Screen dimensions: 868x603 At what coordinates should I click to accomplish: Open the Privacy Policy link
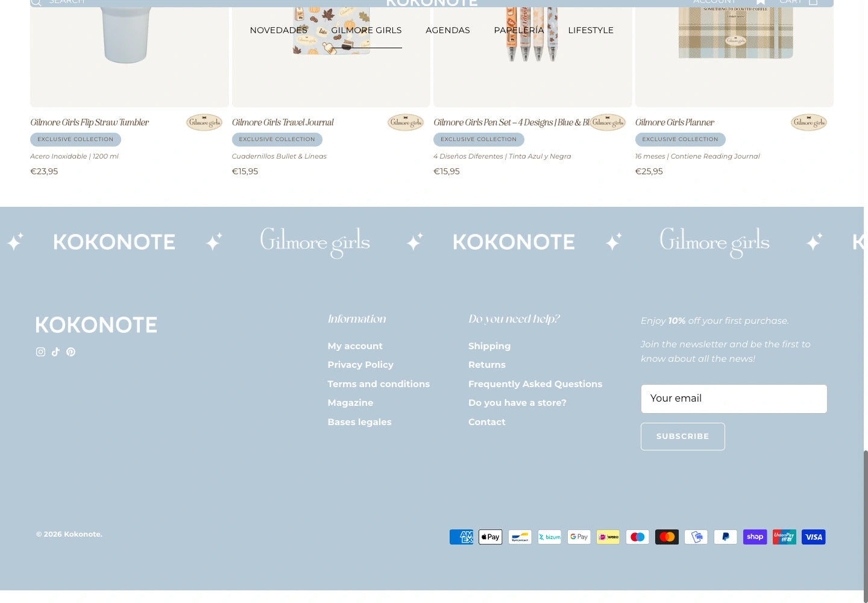point(360,365)
